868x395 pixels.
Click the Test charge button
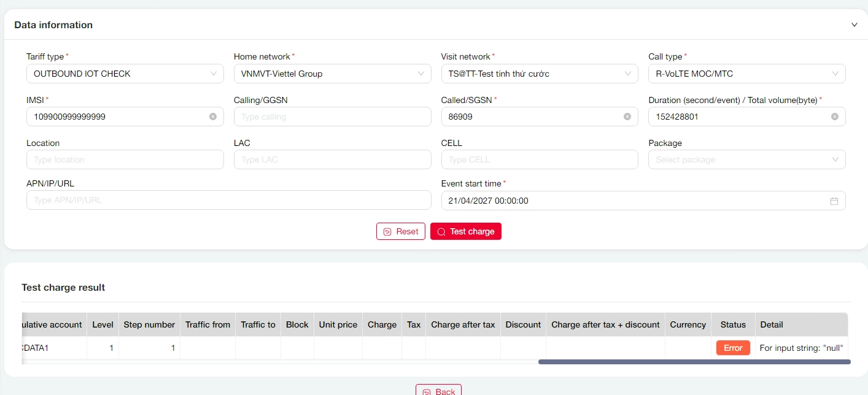[x=466, y=231]
